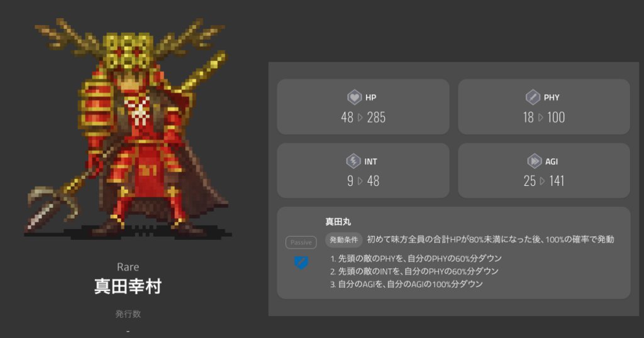
Task: Click the 真田幸村 pixel character sprite
Action: pos(128,128)
